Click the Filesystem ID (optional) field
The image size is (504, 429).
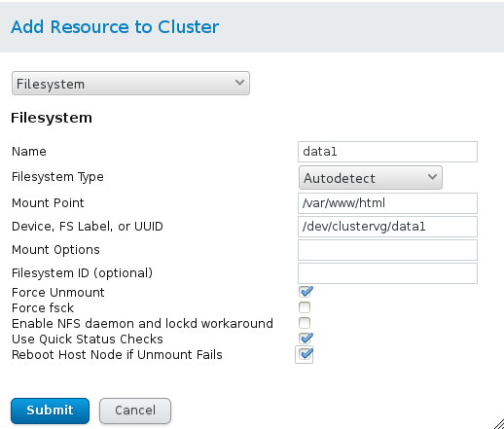(x=387, y=273)
